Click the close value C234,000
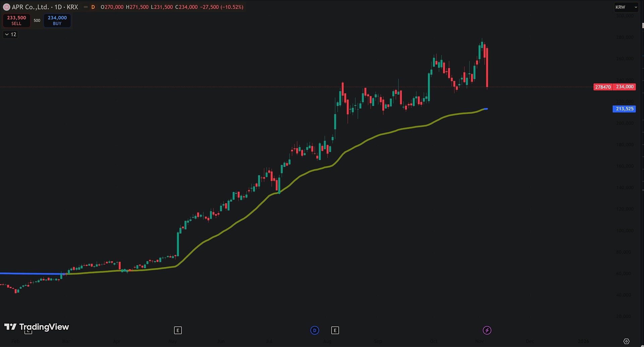The width and height of the screenshot is (644, 347). [x=186, y=7]
